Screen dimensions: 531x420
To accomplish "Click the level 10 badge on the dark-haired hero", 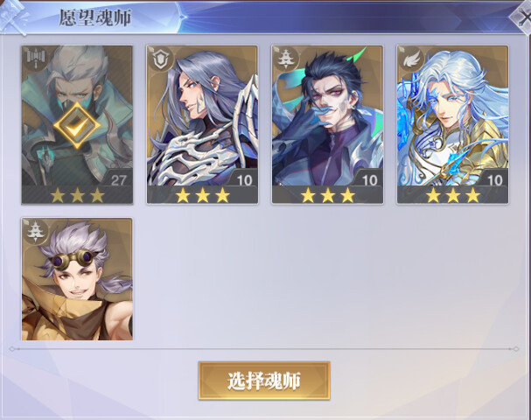I will [369, 180].
